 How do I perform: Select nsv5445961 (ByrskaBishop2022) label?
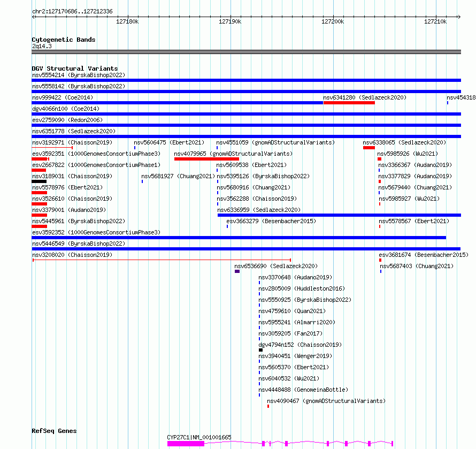(x=79, y=221)
